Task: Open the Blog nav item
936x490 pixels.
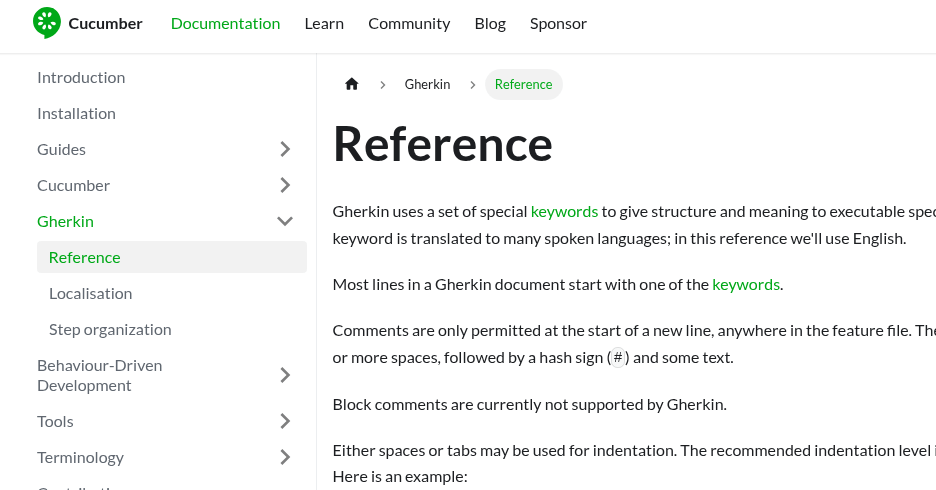Action: [490, 24]
